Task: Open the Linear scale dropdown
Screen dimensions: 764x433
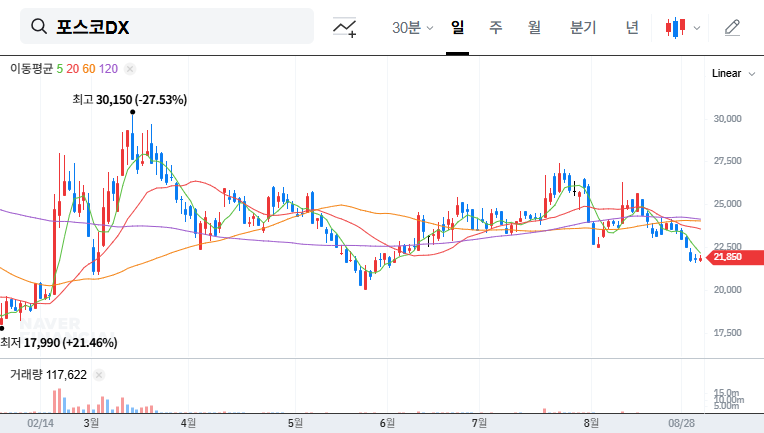Action: 733,74
